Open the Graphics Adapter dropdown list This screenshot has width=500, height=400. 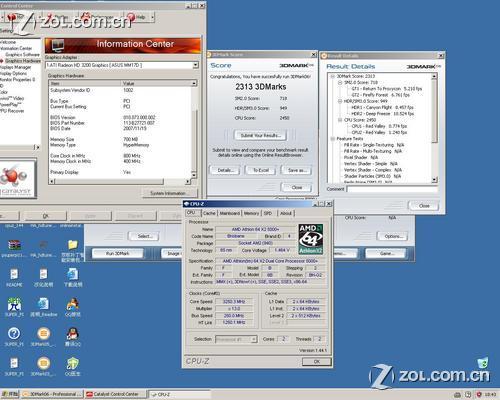pos(196,65)
